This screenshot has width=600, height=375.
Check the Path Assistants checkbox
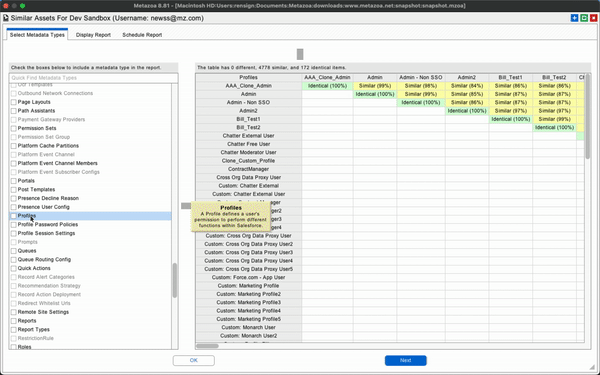tap(14, 111)
